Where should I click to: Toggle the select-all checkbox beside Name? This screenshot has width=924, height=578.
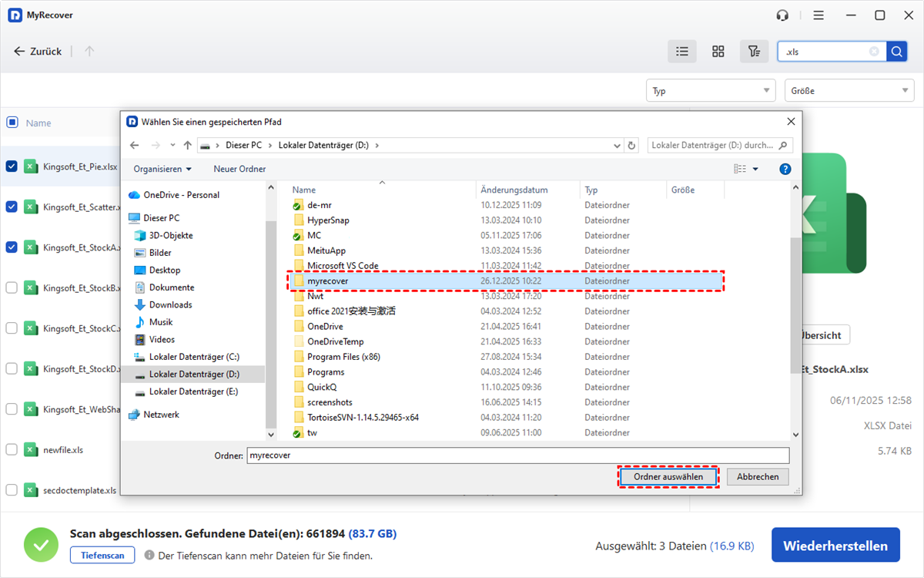(x=12, y=122)
